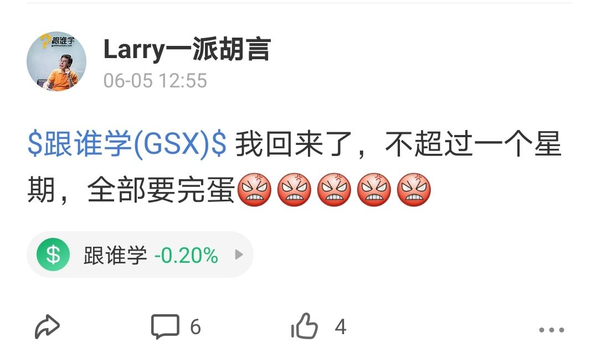Open the Larry一派胡言 username profile link
596x364 pixels.
tap(187, 49)
